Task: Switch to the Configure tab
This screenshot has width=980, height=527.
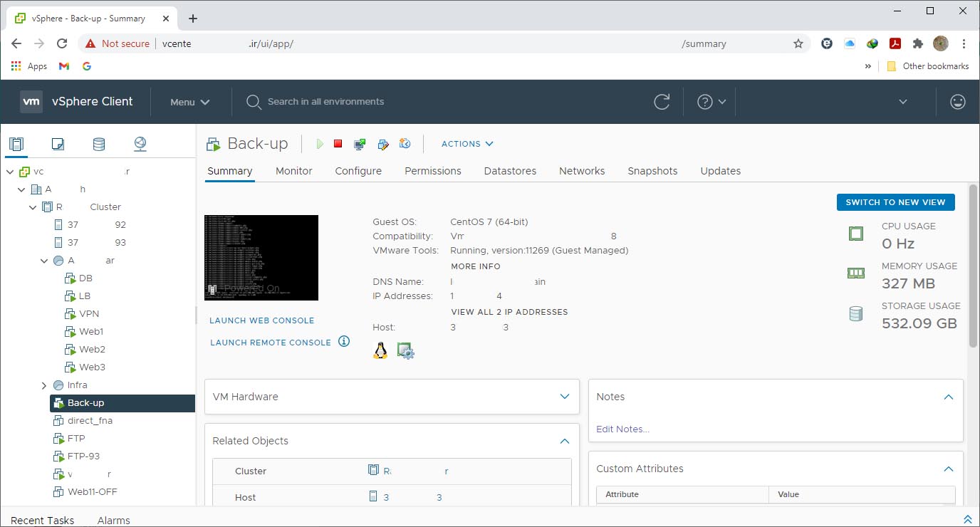Action: coord(358,171)
